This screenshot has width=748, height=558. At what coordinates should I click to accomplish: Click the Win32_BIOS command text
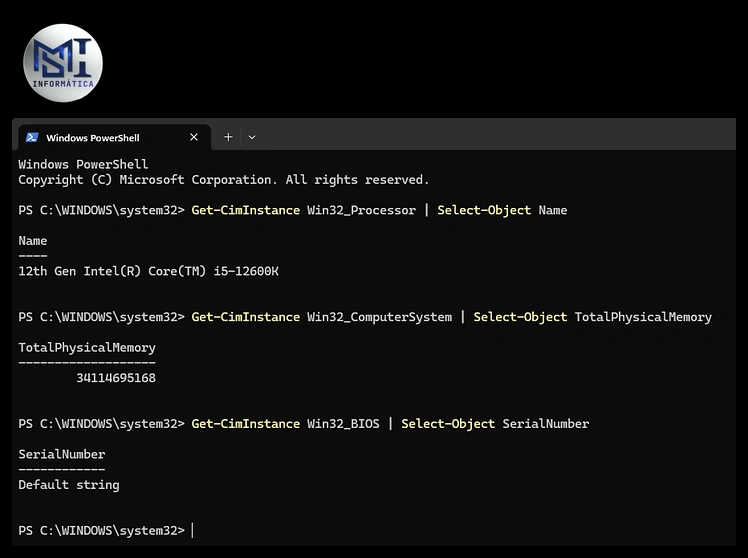(343, 424)
